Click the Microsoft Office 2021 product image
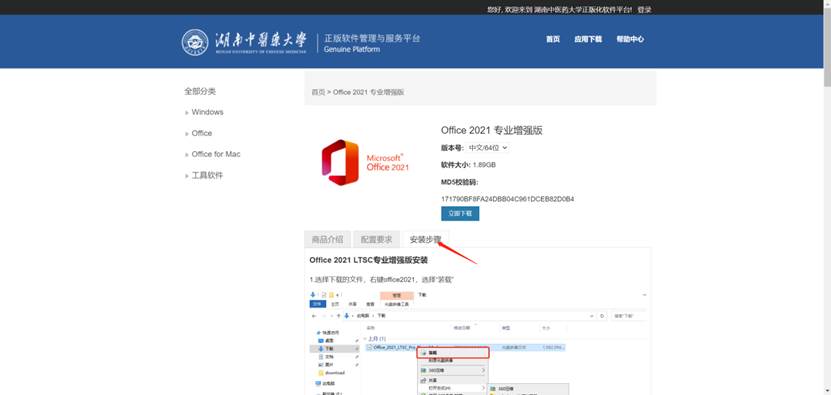 (x=365, y=162)
